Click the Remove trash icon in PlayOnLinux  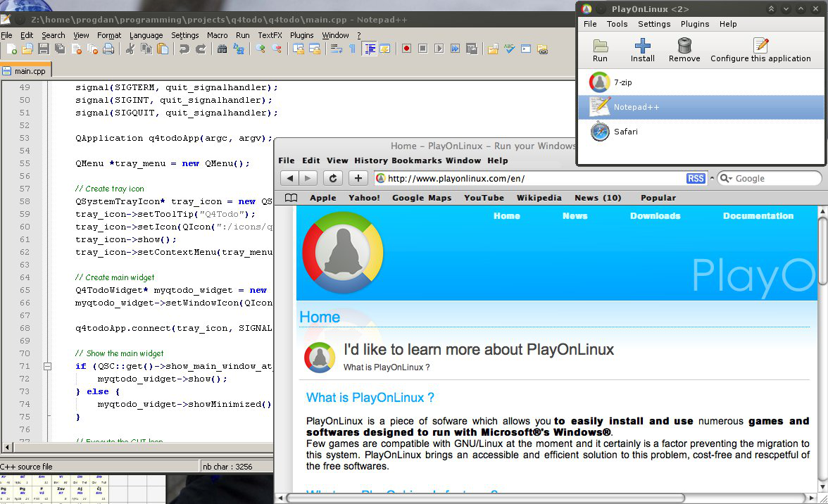click(684, 50)
